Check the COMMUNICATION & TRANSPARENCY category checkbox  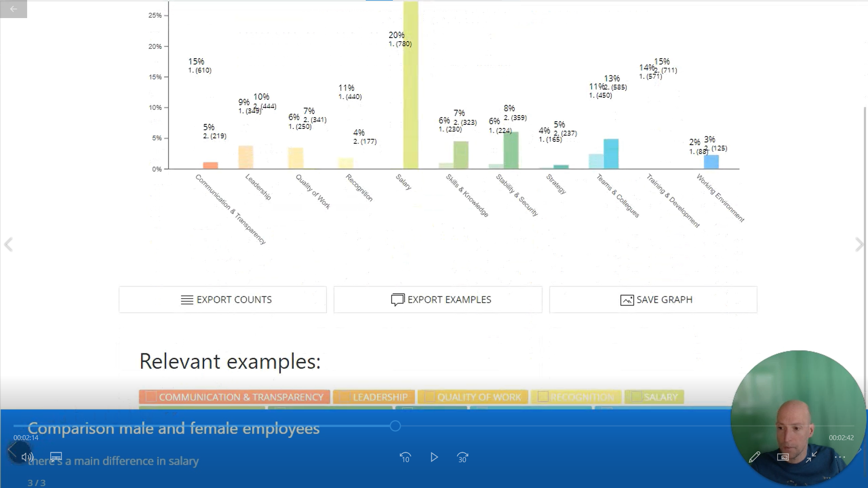coord(151,397)
